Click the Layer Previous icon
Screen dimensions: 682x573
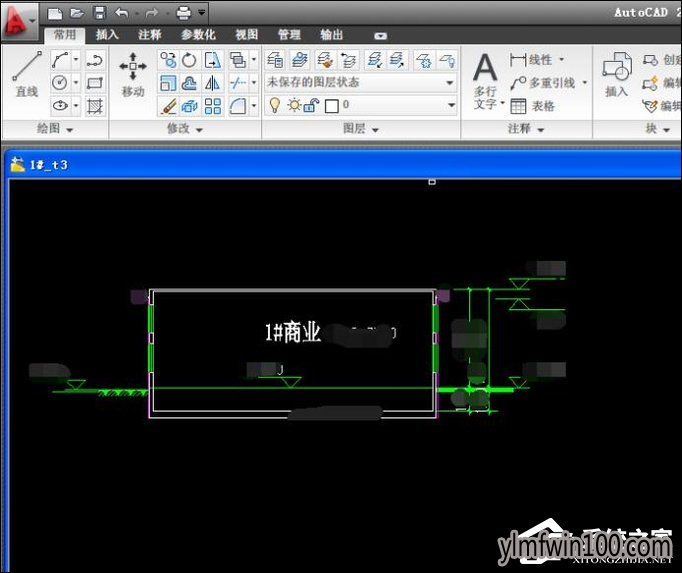coord(348,60)
